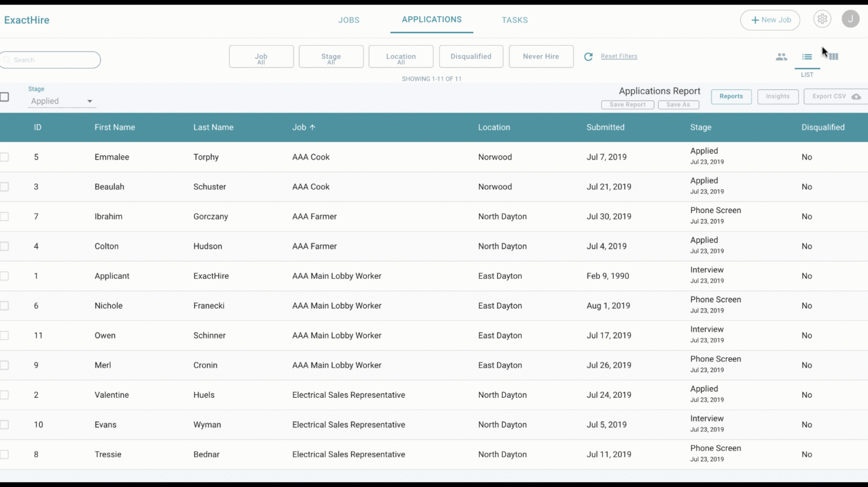Check the box for Tressie Bednar

click(x=4, y=455)
